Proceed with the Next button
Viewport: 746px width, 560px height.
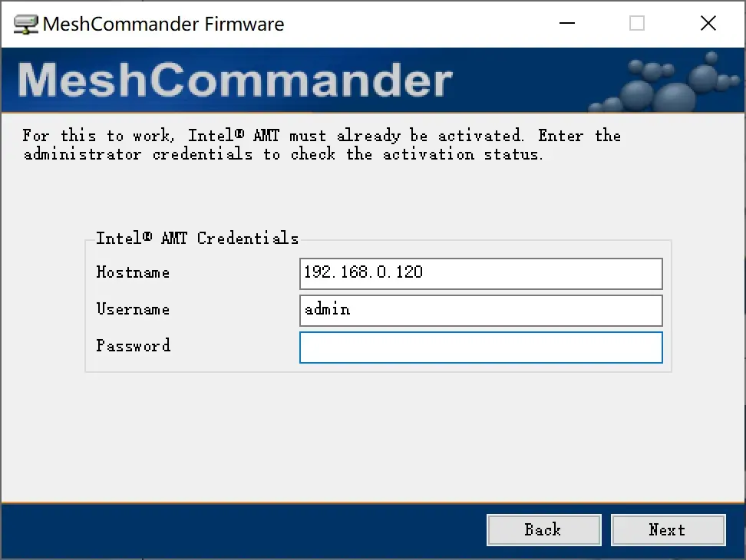667,529
